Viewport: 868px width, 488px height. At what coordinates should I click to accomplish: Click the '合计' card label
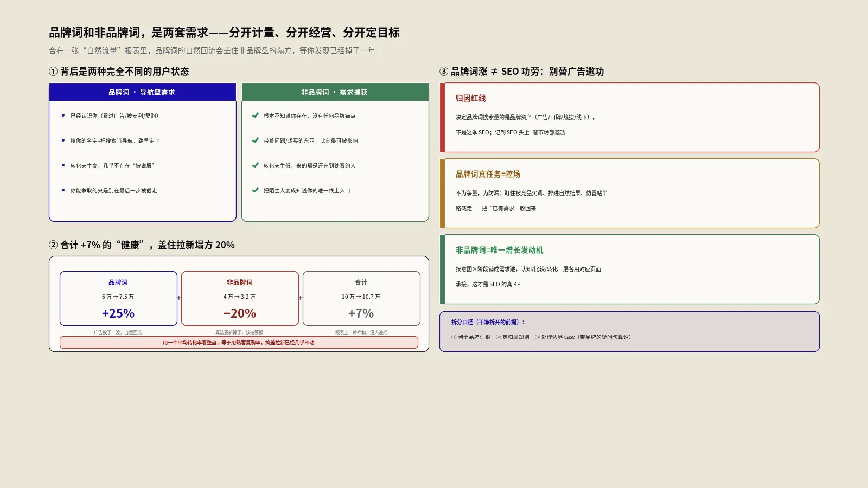click(361, 282)
